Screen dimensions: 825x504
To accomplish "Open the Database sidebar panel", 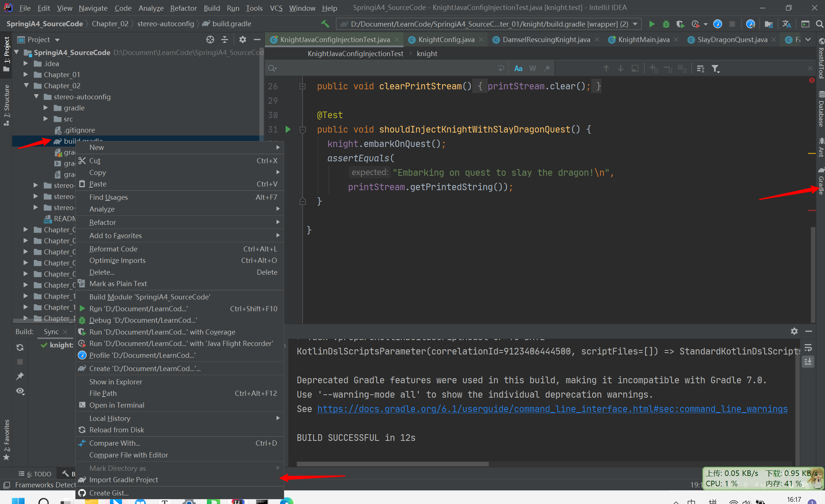I will tap(821, 109).
